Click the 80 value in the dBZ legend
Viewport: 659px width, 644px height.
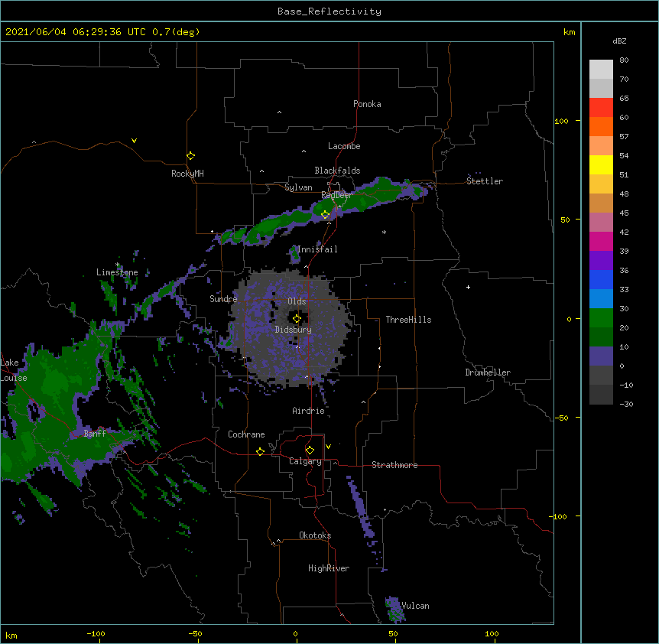point(624,60)
